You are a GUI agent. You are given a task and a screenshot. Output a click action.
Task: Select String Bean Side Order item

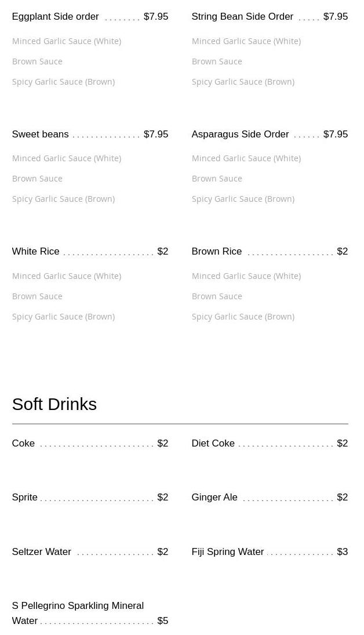[x=242, y=17]
